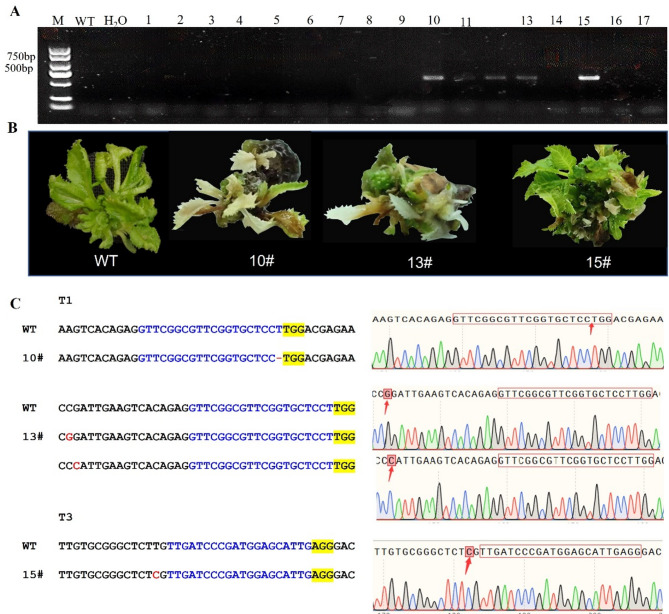The width and height of the screenshot is (669, 614).
Task: Click the PCR band in lane 10
Action: pos(433,78)
